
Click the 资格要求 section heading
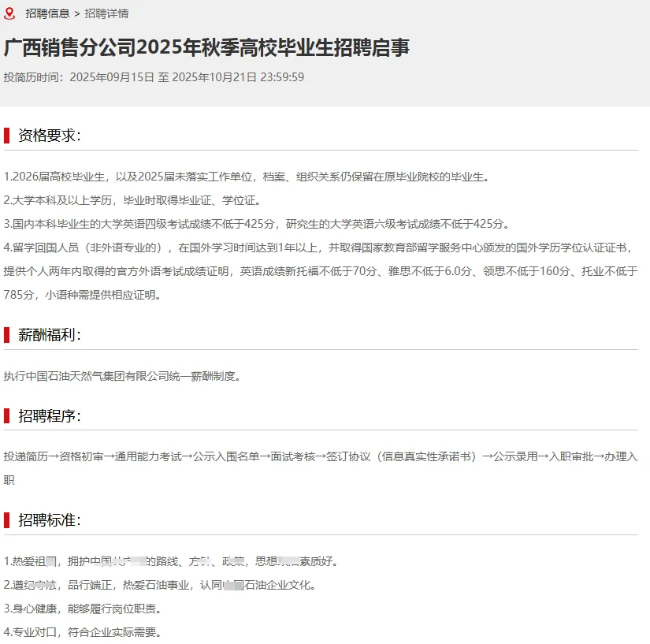pos(50,136)
